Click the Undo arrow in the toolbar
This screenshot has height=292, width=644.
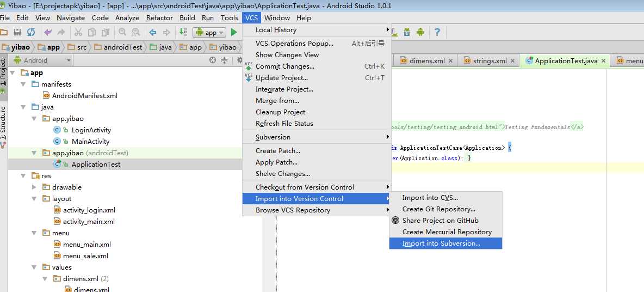[48, 33]
